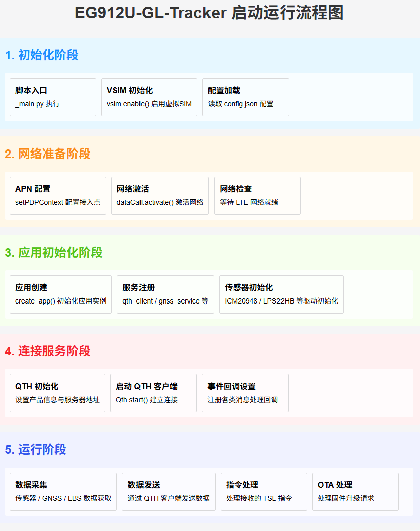The height and width of the screenshot is (531, 420).
Task: Select the 应用创建 card
Action: pyautogui.click(x=60, y=294)
